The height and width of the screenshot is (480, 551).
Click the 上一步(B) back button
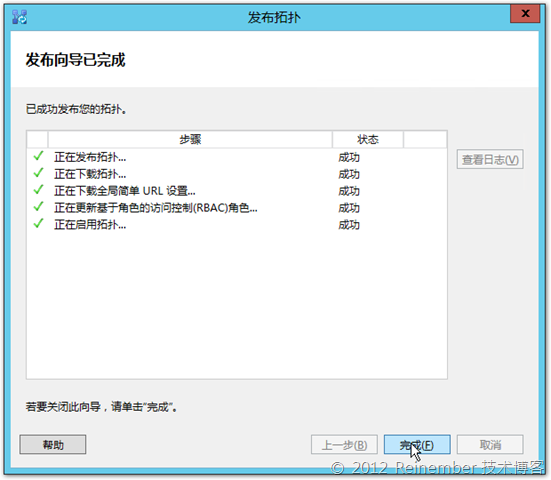click(344, 445)
